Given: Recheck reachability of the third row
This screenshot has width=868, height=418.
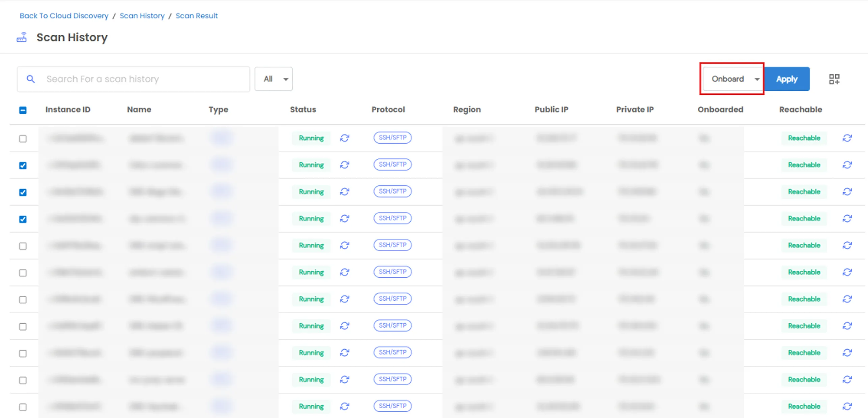Looking at the screenshot, I should [x=847, y=191].
